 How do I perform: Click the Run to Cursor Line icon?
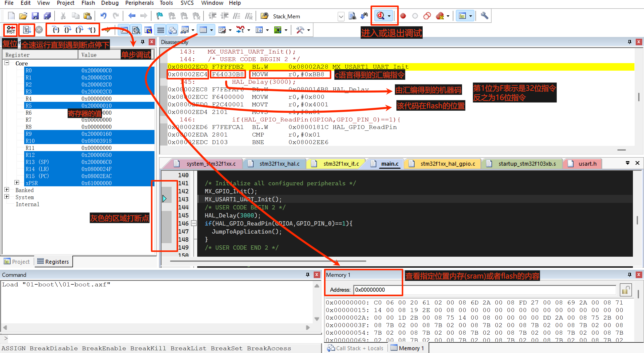[92, 30]
